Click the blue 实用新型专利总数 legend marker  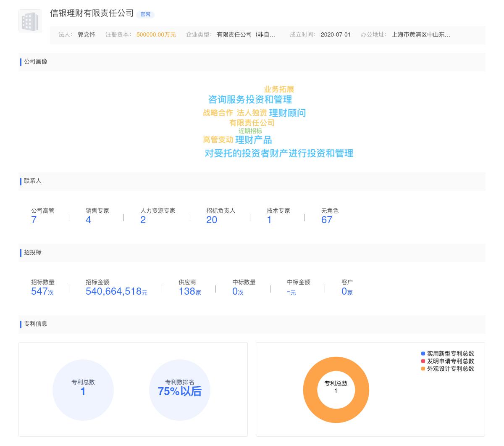click(x=423, y=354)
